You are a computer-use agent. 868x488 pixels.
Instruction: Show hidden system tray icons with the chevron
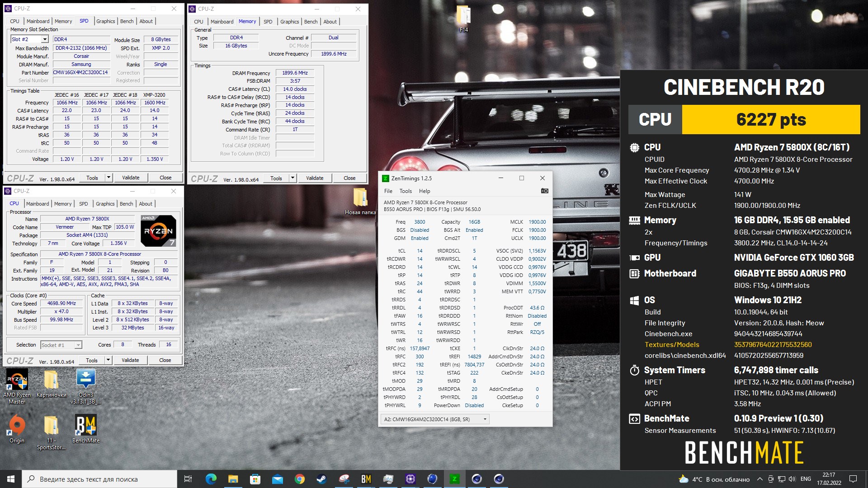point(759,479)
